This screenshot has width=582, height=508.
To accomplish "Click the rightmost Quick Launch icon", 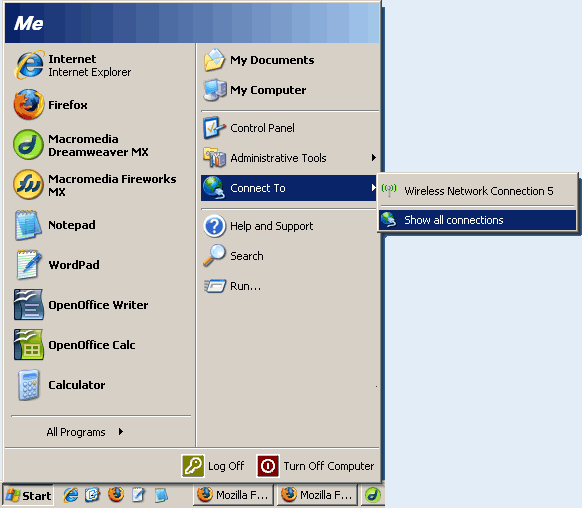I will pyautogui.click(x=161, y=495).
